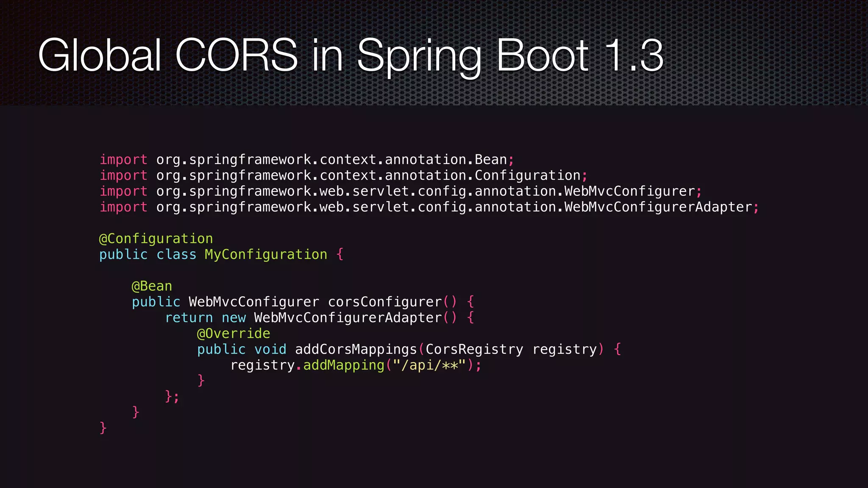Click the closing brace with semicolon '};'
Image resolution: width=868 pixels, height=488 pixels.
tap(172, 397)
